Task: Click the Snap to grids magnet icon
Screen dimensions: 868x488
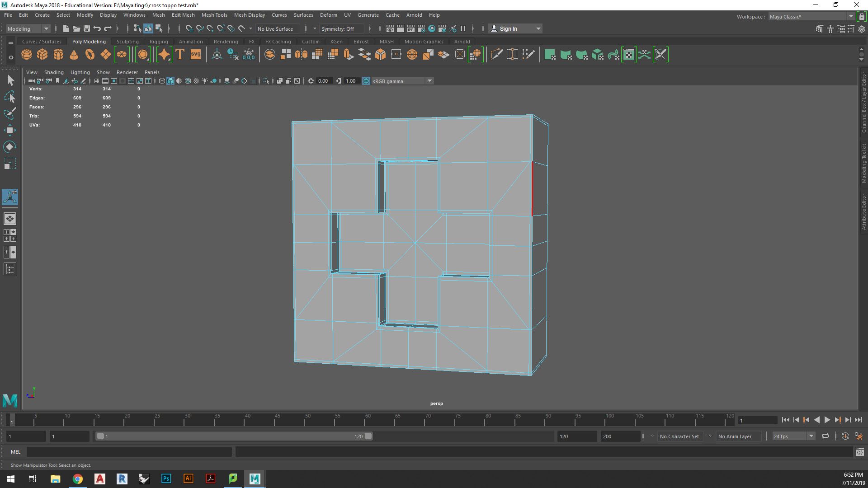Action: (189, 28)
